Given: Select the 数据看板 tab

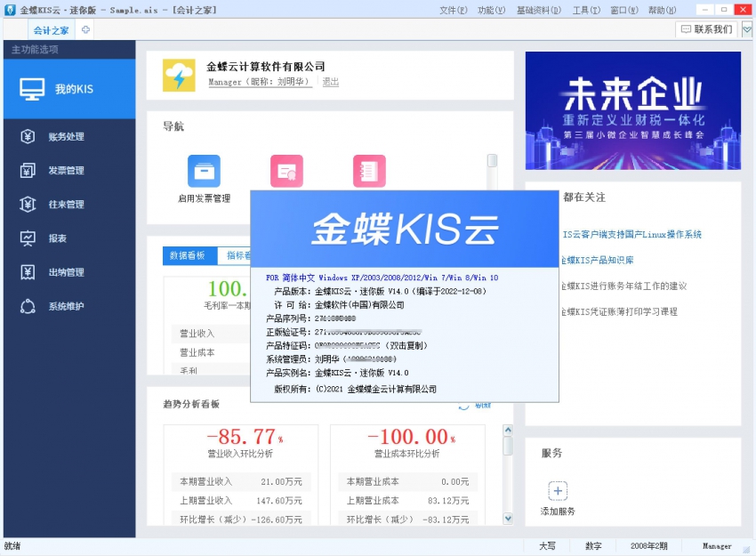Looking at the screenshot, I should [x=189, y=254].
